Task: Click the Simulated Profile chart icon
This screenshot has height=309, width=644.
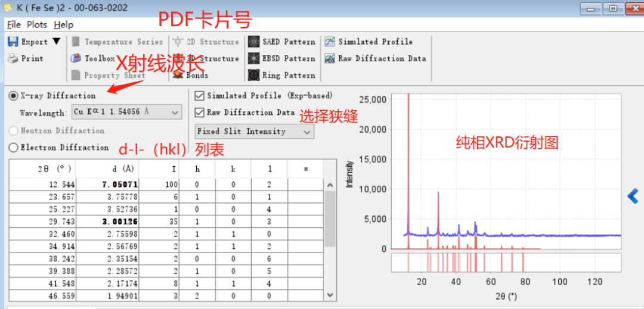Action: coord(330,42)
